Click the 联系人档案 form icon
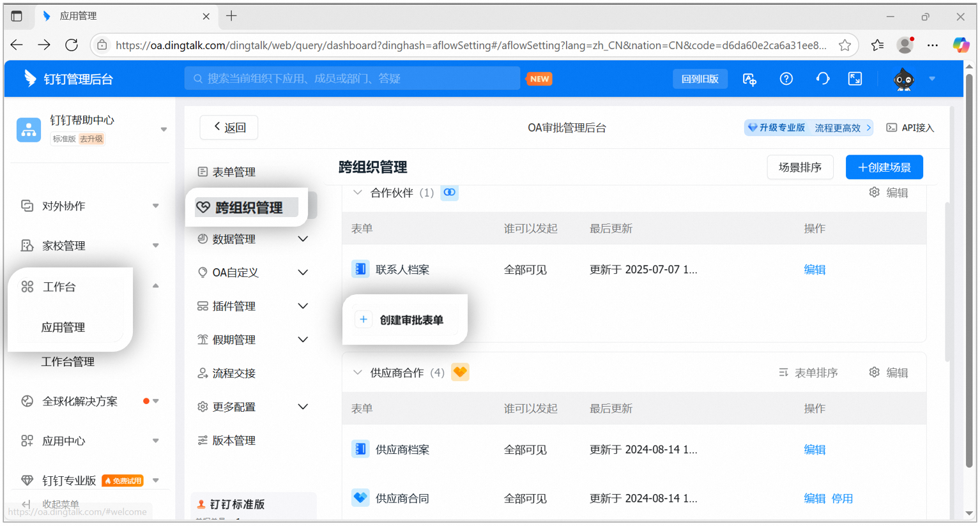The height and width of the screenshot is (526, 980). 360,269
